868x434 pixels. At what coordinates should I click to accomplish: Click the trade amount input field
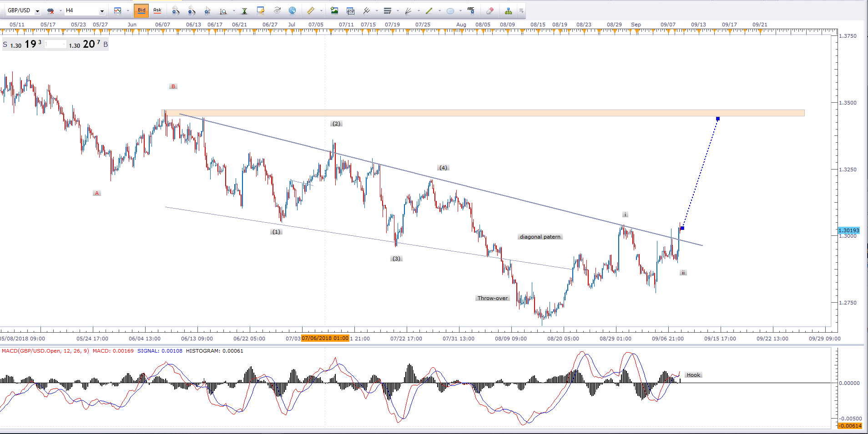[55, 45]
